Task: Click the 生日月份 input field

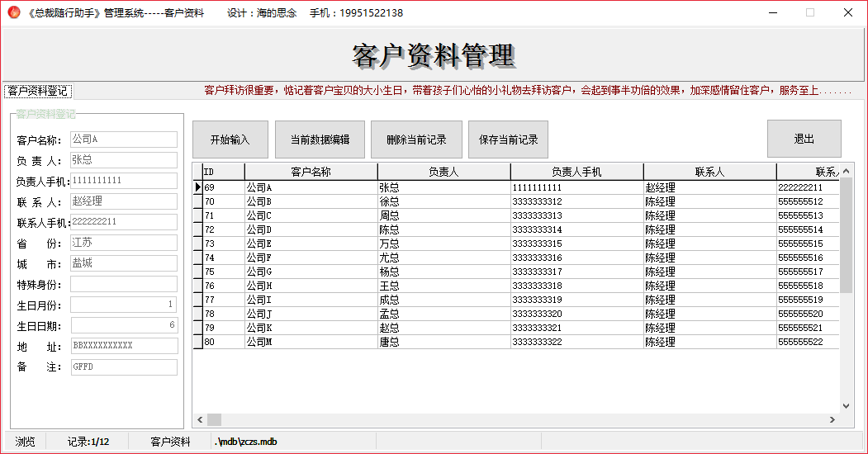Action: 123,305
